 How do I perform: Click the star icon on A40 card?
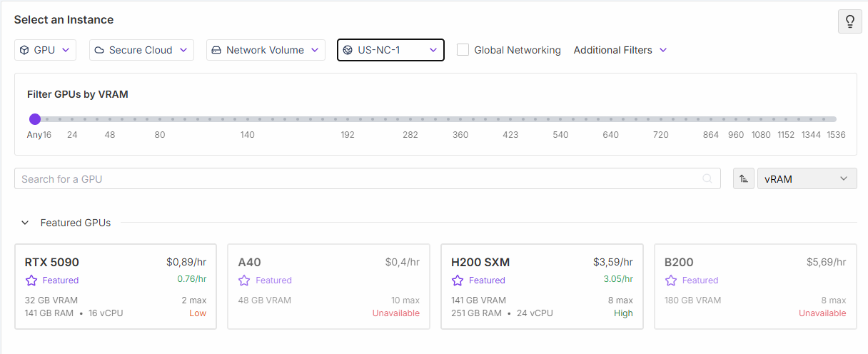pos(245,280)
